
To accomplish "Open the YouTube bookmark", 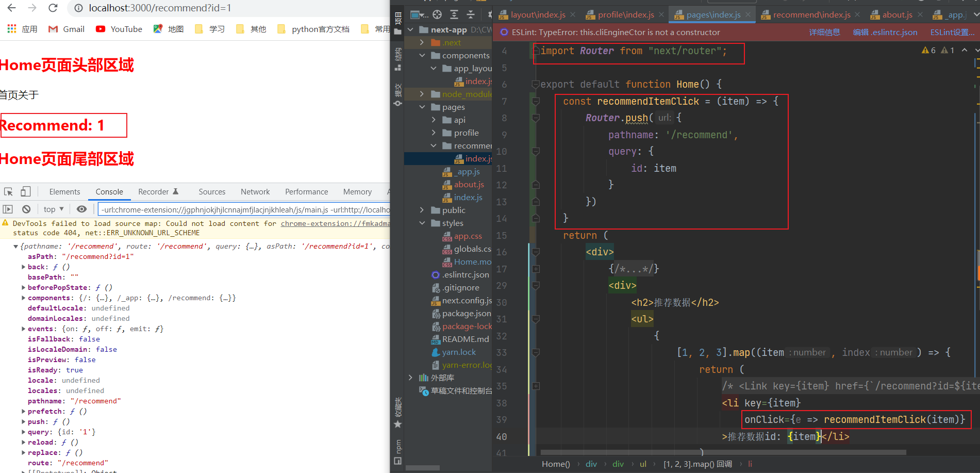I will pos(119,29).
